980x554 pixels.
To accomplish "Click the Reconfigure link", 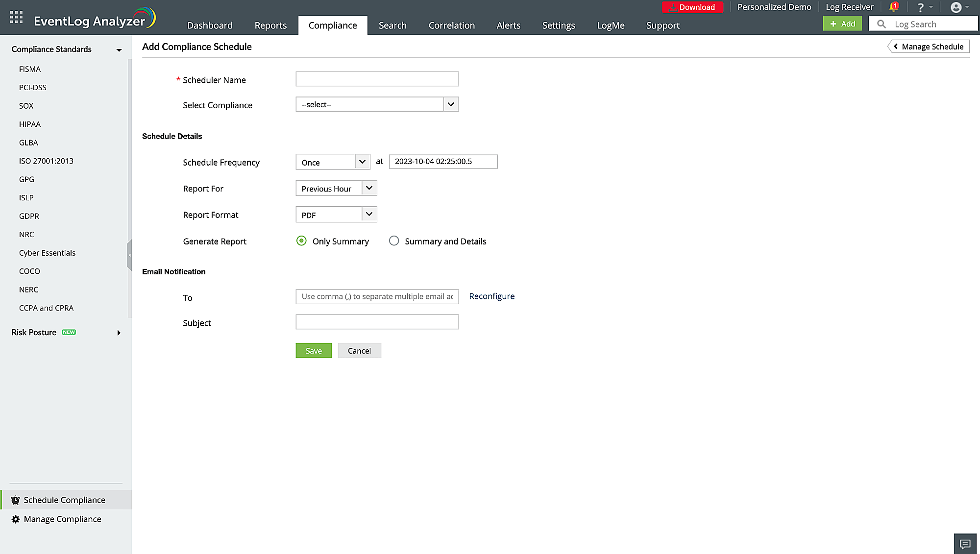I will point(491,296).
